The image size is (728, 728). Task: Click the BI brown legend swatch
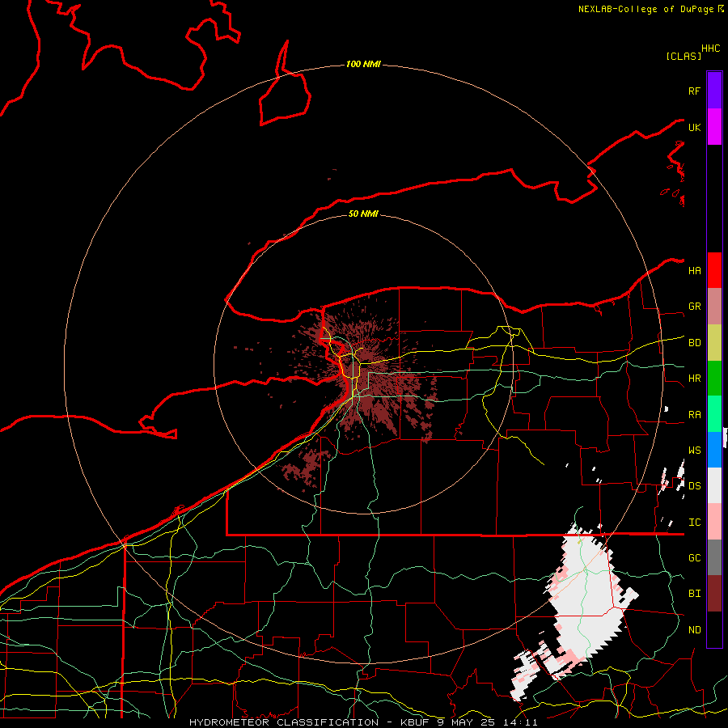pos(714,594)
